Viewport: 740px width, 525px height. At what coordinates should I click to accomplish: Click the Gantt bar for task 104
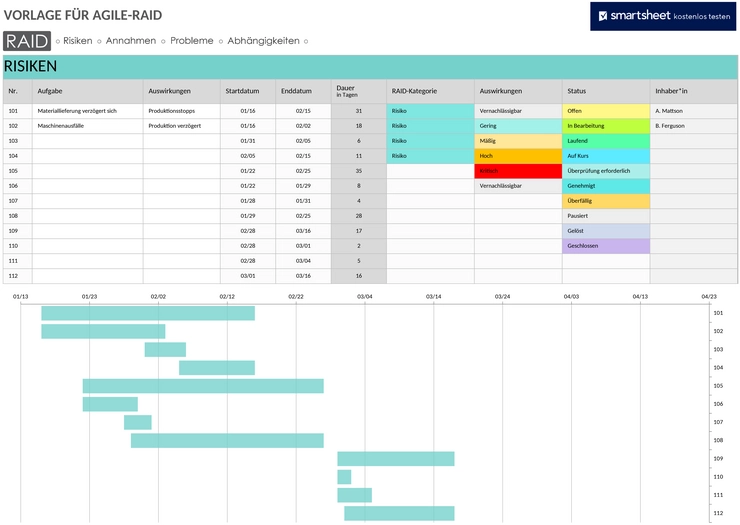[x=217, y=368]
